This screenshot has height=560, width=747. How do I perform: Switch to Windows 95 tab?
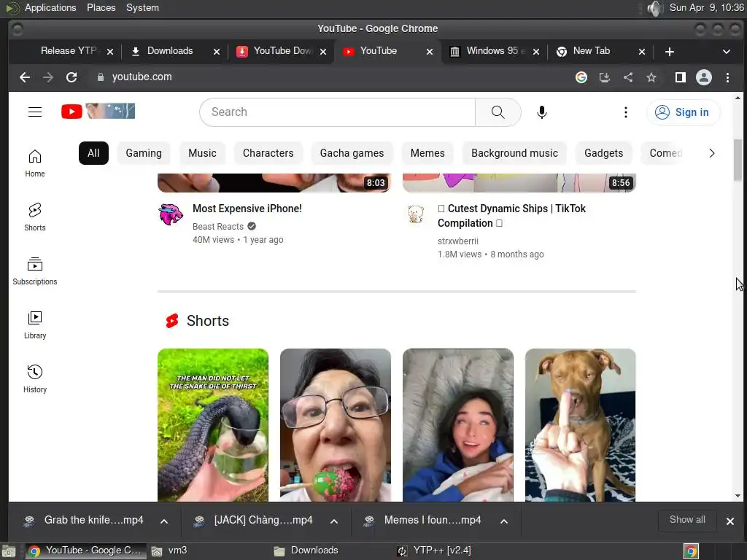pos(494,51)
